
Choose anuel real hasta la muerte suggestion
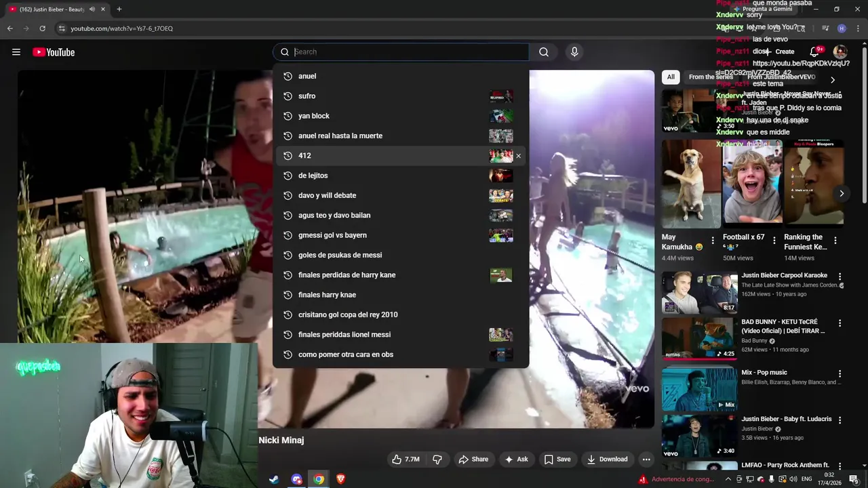pyautogui.click(x=401, y=136)
